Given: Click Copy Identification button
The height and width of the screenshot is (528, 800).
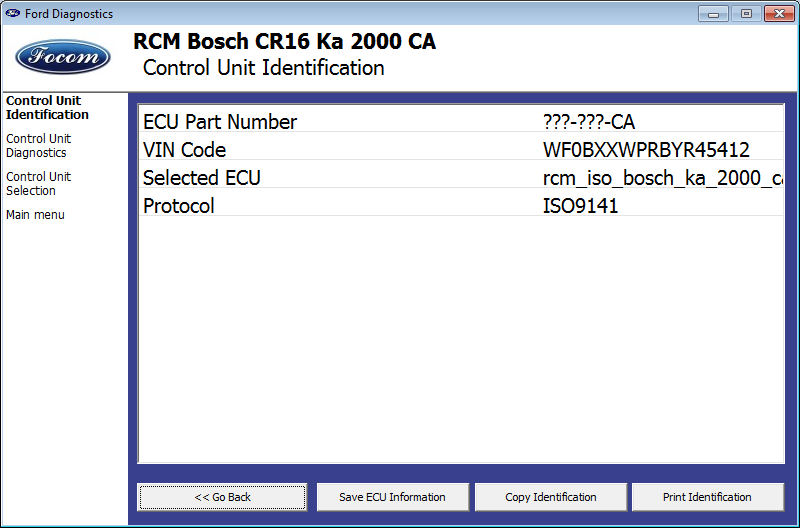Looking at the screenshot, I should [550, 497].
